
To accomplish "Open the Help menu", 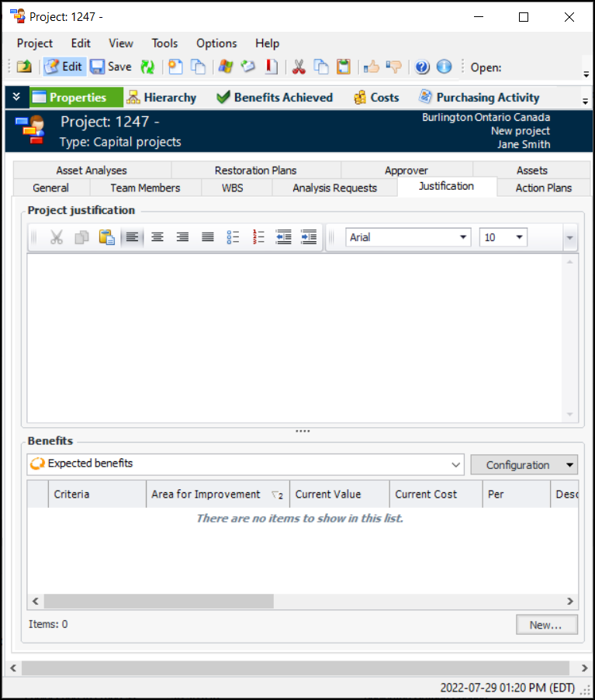I will pyautogui.click(x=267, y=43).
